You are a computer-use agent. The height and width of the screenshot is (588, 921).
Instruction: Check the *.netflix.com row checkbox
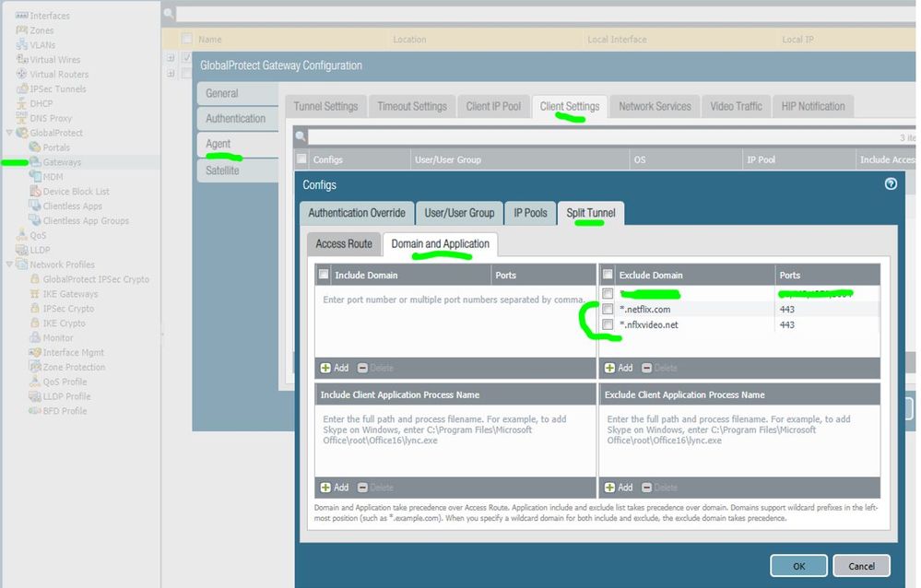(x=608, y=309)
